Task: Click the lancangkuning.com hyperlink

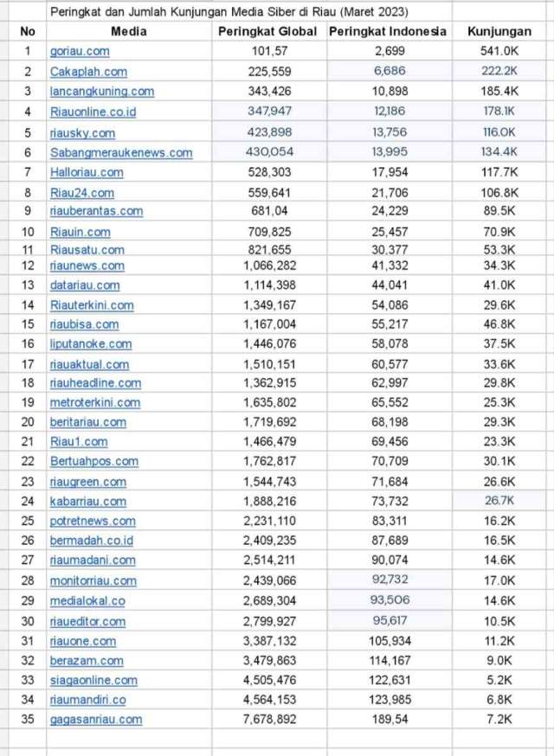Action: (x=102, y=91)
